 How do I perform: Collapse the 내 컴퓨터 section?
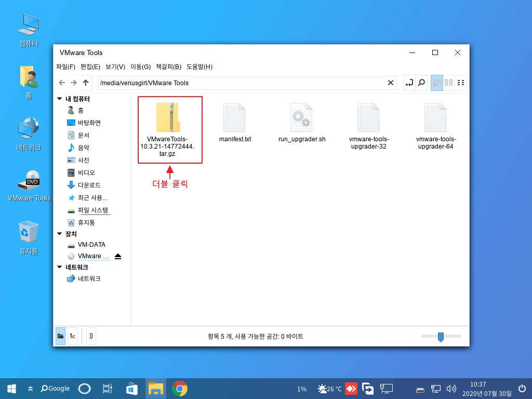59,99
